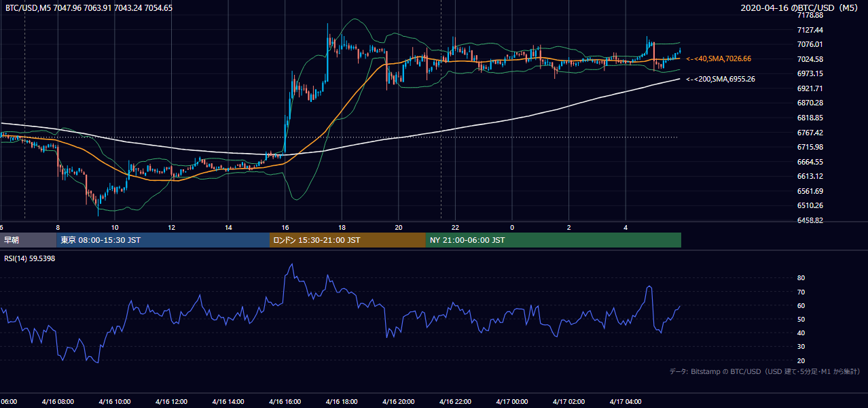Viewport: 868px width, 408px height.
Task: Click the 4/17 04:00 date label
Action: [x=625, y=402]
